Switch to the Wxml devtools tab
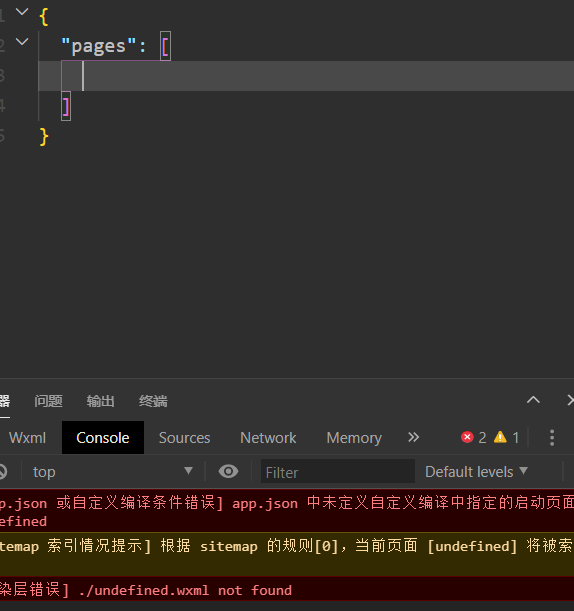The image size is (574, 611). click(x=27, y=438)
